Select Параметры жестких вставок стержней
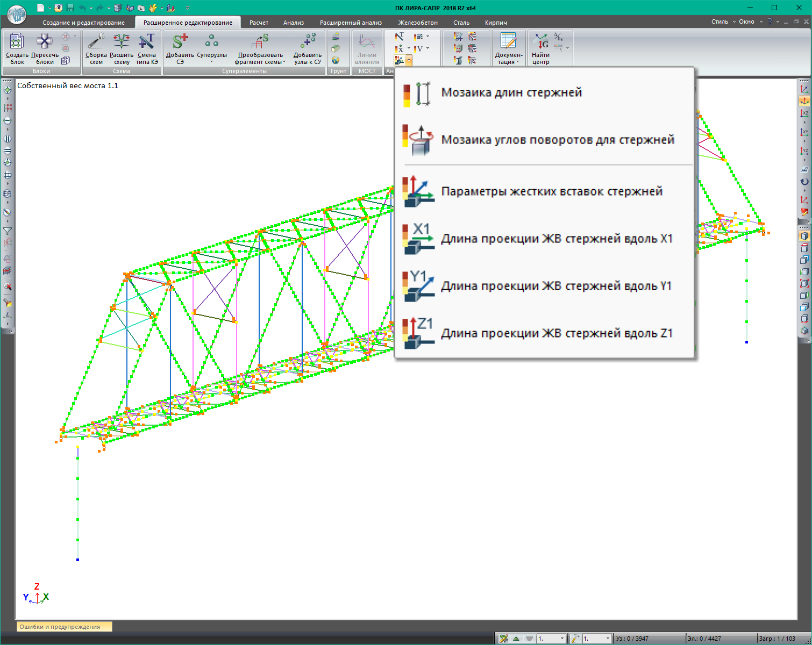 (551, 191)
